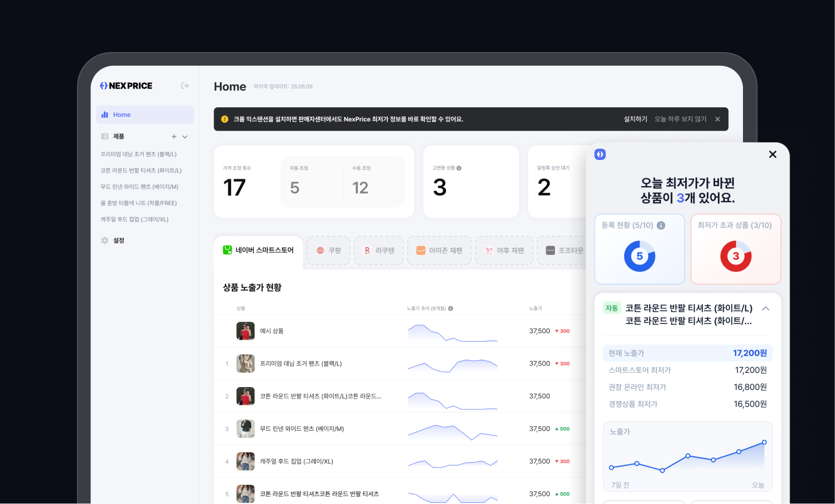Click the blue donut chart showing 5
Screen dimensions: 835x504
(640, 256)
